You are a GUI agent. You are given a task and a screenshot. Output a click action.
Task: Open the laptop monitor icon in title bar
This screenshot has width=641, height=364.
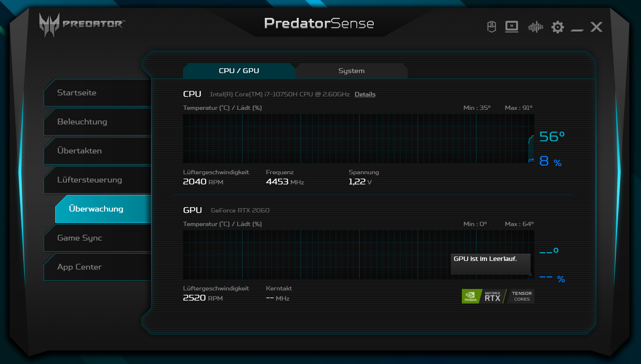(x=512, y=27)
